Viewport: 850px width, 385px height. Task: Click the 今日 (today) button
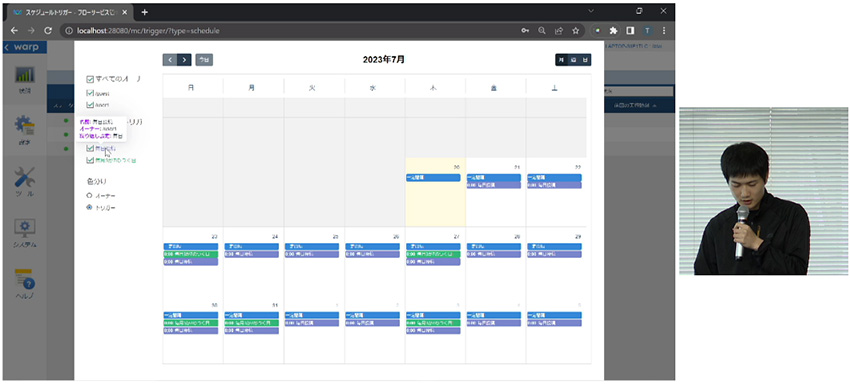(204, 60)
